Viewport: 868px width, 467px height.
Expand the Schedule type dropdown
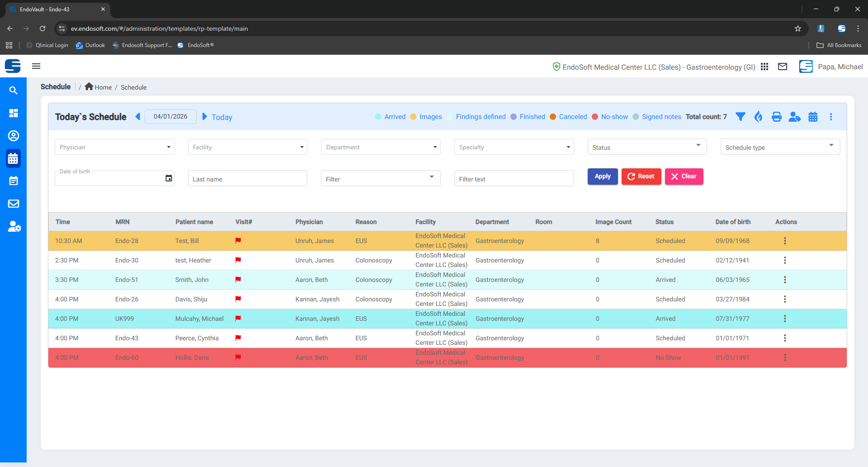[x=780, y=147]
